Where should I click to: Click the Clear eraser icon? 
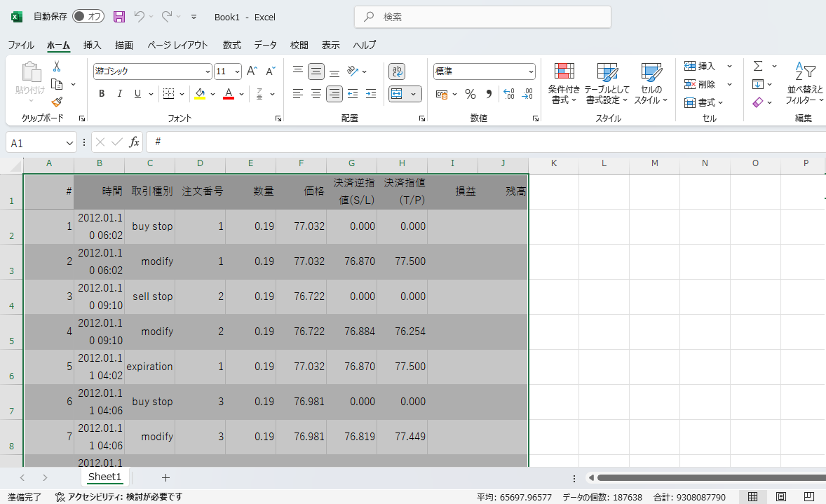758,102
